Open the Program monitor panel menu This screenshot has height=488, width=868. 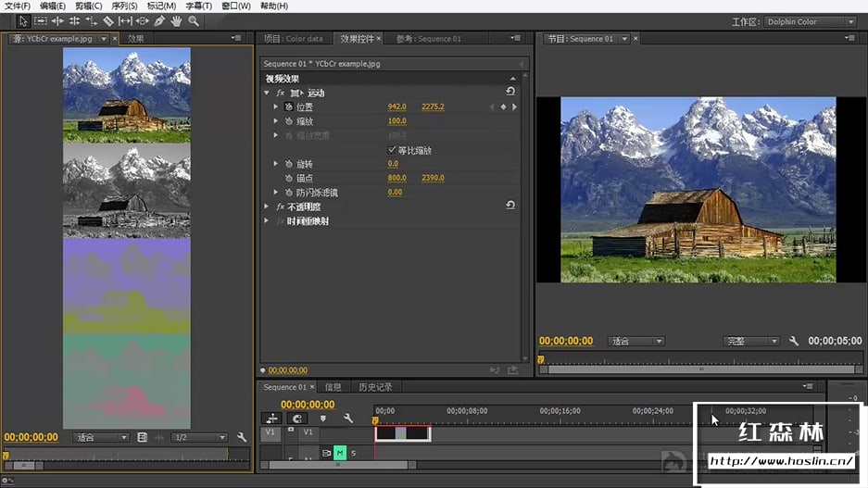pos(850,38)
